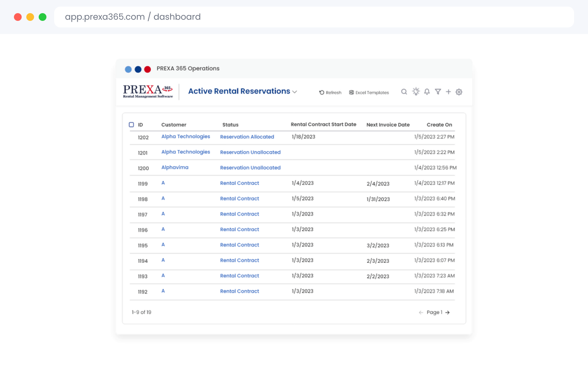The height and width of the screenshot is (371, 588).
Task: Open Rental Contract link in row 1195
Action: [x=239, y=245]
